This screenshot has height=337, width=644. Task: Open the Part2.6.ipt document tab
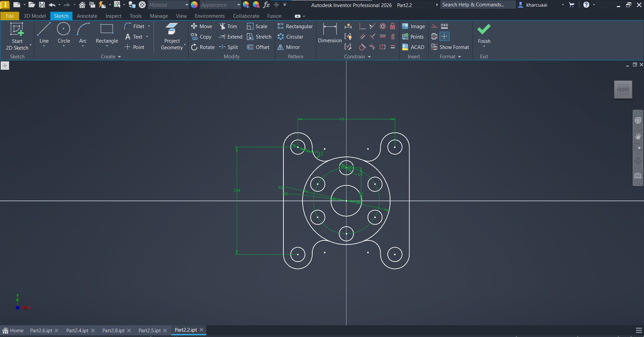click(41, 330)
